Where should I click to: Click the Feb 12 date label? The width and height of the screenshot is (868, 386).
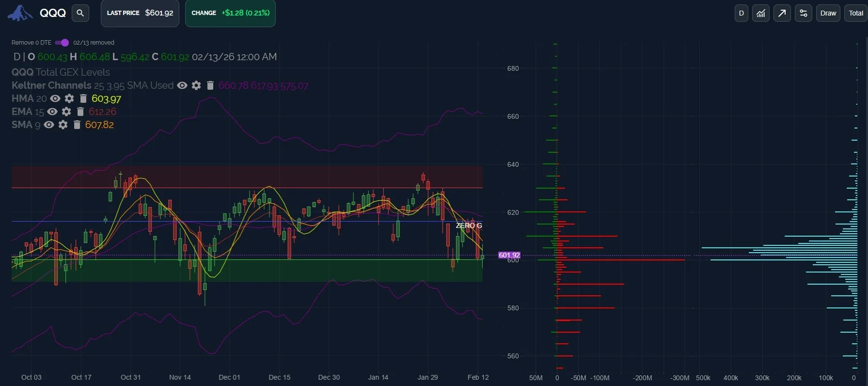click(478, 377)
